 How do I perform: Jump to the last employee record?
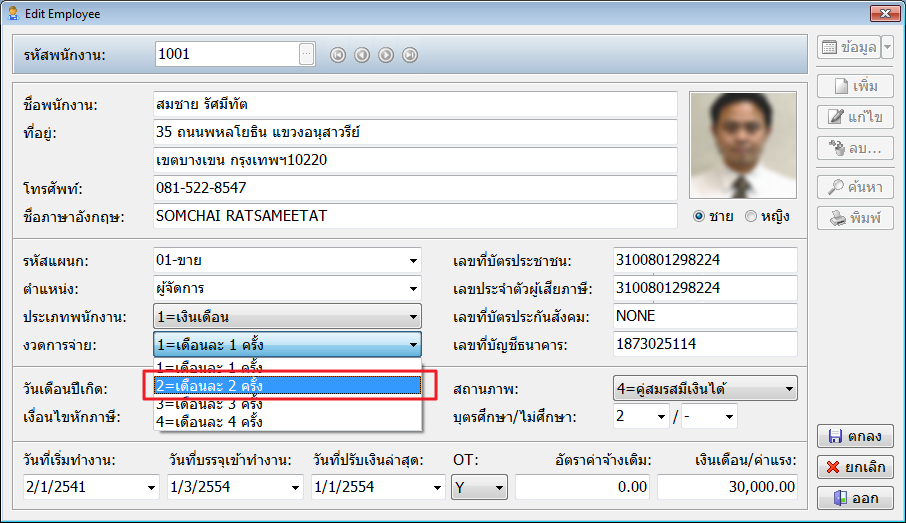[410, 55]
